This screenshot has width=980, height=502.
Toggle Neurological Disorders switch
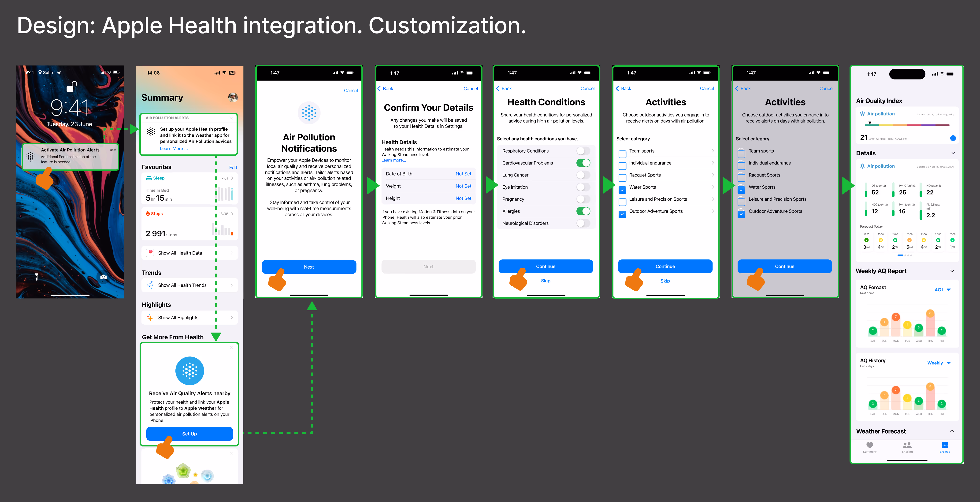pos(583,223)
